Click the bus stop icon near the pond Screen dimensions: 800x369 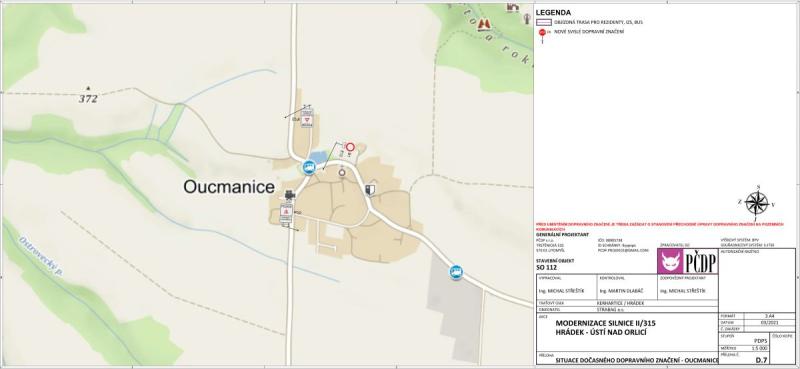click(x=308, y=167)
